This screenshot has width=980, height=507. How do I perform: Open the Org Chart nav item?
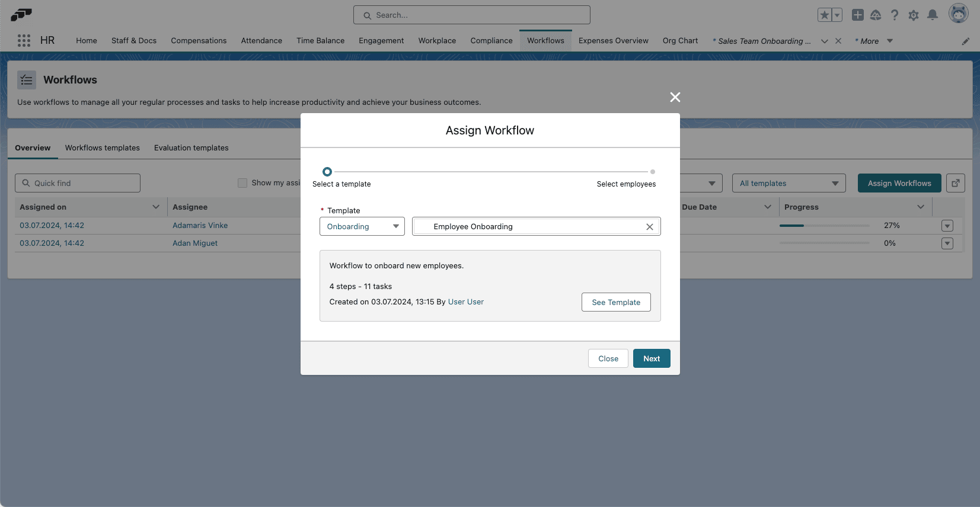click(680, 41)
